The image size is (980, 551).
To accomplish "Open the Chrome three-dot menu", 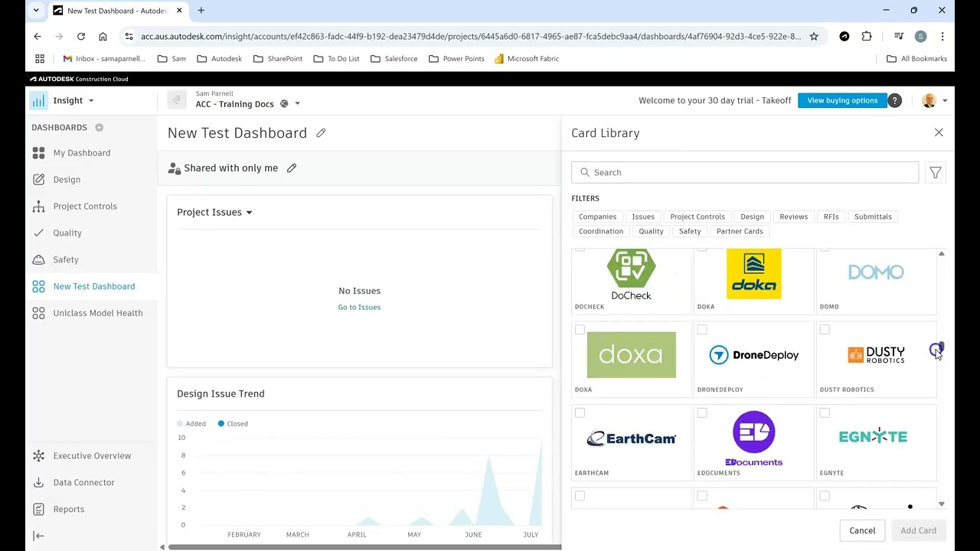I will [942, 36].
